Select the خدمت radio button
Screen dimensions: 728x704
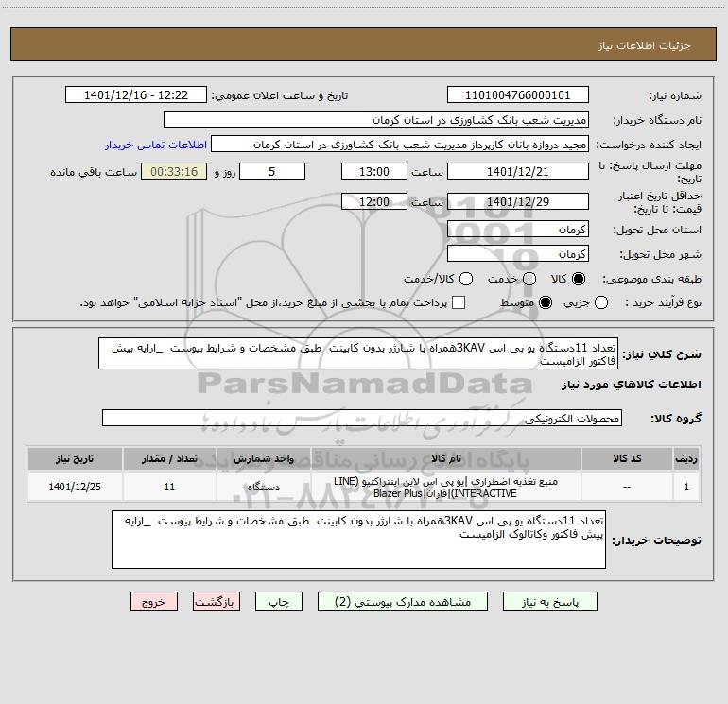coord(529,279)
